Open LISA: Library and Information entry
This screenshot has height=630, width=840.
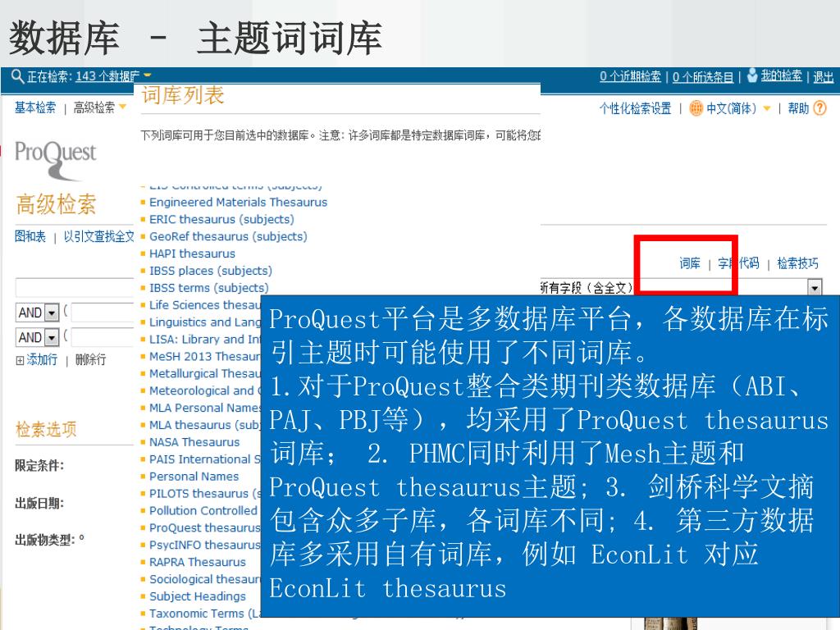click(204, 339)
